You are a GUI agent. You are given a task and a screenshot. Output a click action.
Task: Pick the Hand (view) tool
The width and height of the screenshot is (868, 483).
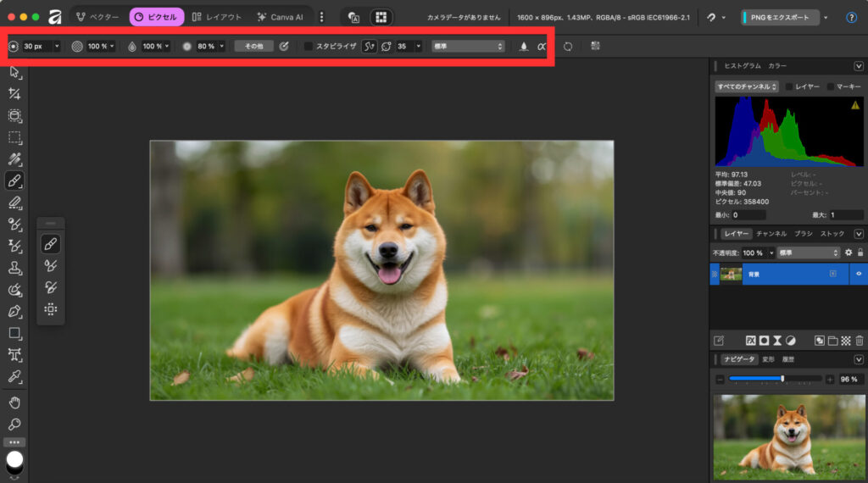click(14, 402)
